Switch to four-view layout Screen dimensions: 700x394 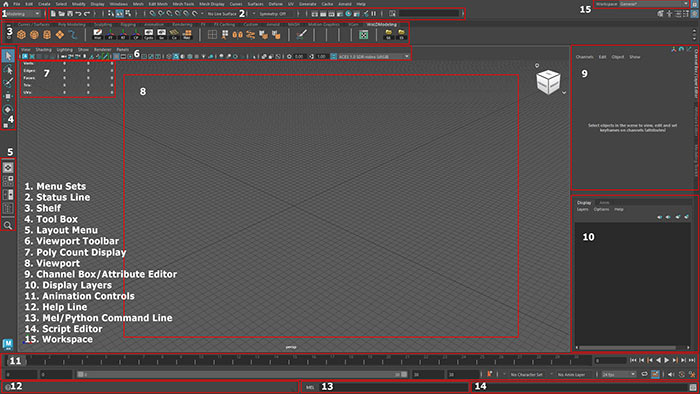coord(8,181)
